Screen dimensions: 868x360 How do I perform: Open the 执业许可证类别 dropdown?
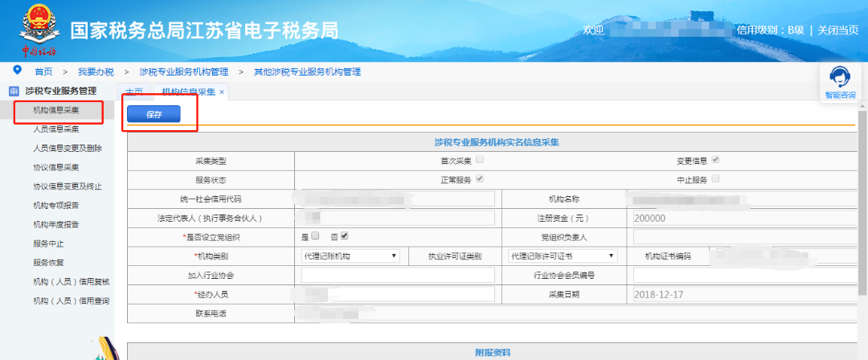pos(563,256)
